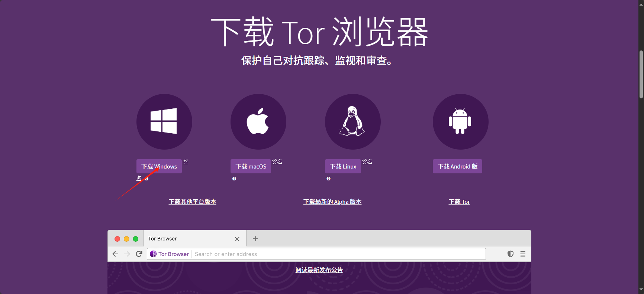Click the page vertical scrollbar thumb
Viewport: 644px width, 294px height.
pyautogui.click(x=641, y=74)
